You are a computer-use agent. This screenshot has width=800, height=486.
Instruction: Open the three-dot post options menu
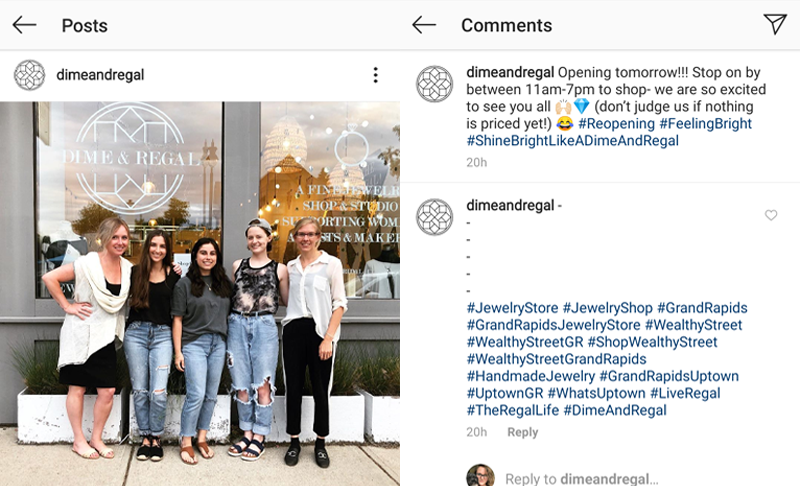click(376, 75)
